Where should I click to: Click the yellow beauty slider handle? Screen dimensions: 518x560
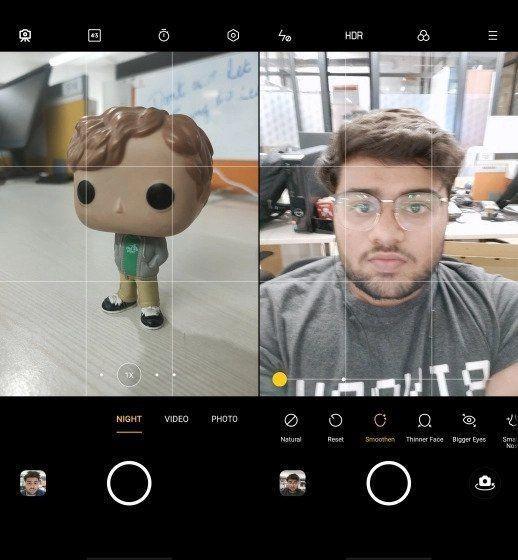(279, 379)
